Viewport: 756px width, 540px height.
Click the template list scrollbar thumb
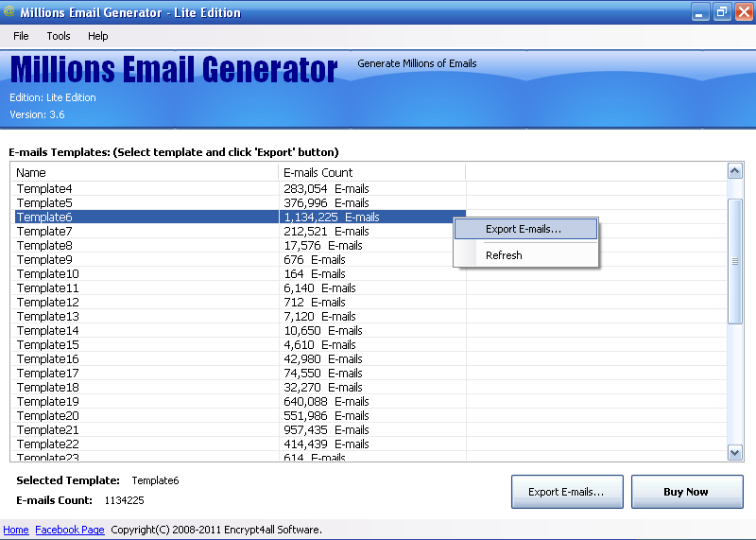(735, 261)
